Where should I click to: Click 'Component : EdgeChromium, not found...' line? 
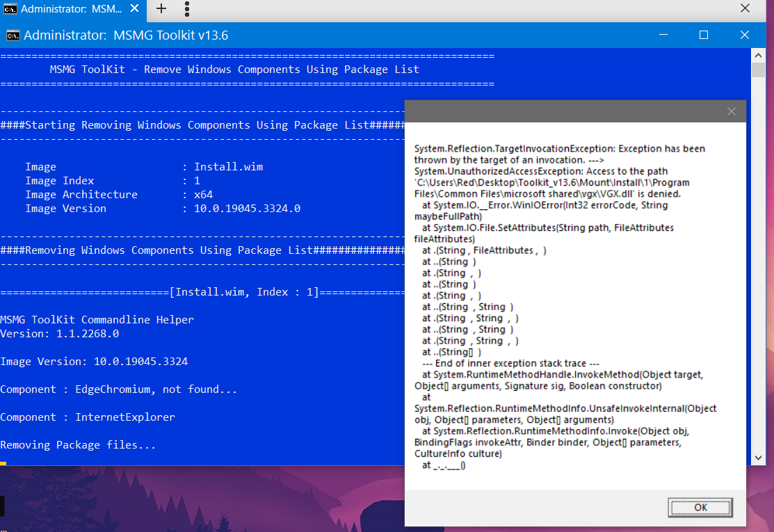pos(118,389)
